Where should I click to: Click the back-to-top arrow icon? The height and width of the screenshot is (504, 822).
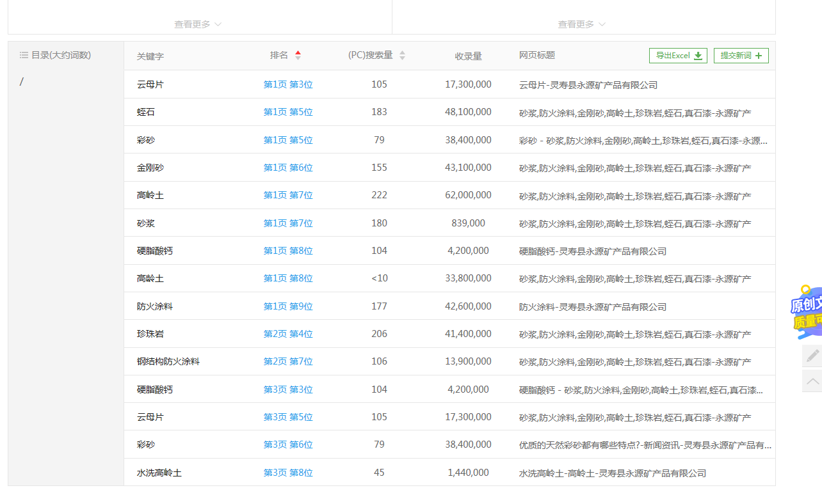click(x=812, y=381)
